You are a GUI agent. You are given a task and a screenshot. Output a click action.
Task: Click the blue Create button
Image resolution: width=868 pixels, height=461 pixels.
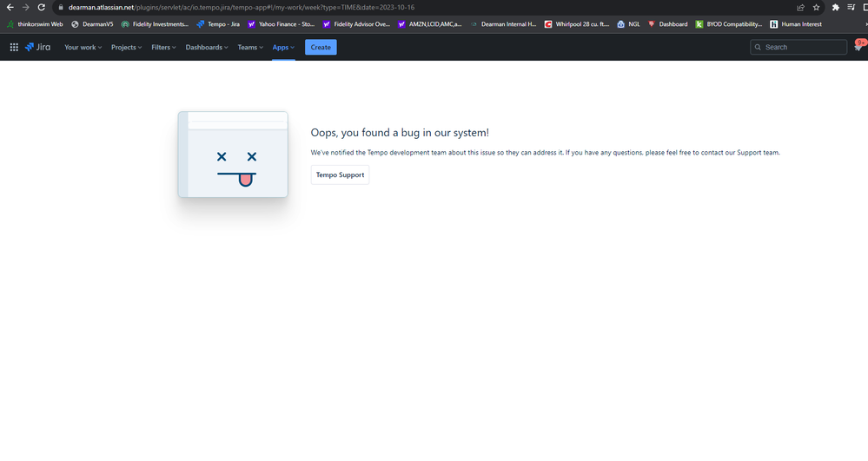(x=321, y=47)
